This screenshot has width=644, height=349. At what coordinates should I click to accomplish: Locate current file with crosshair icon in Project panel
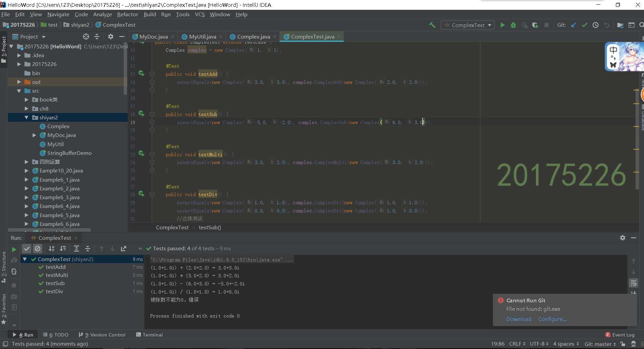pos(86,37)
